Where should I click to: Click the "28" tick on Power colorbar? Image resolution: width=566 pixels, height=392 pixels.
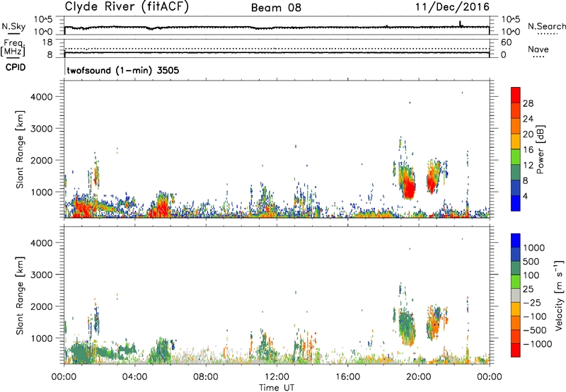point(528,103)
